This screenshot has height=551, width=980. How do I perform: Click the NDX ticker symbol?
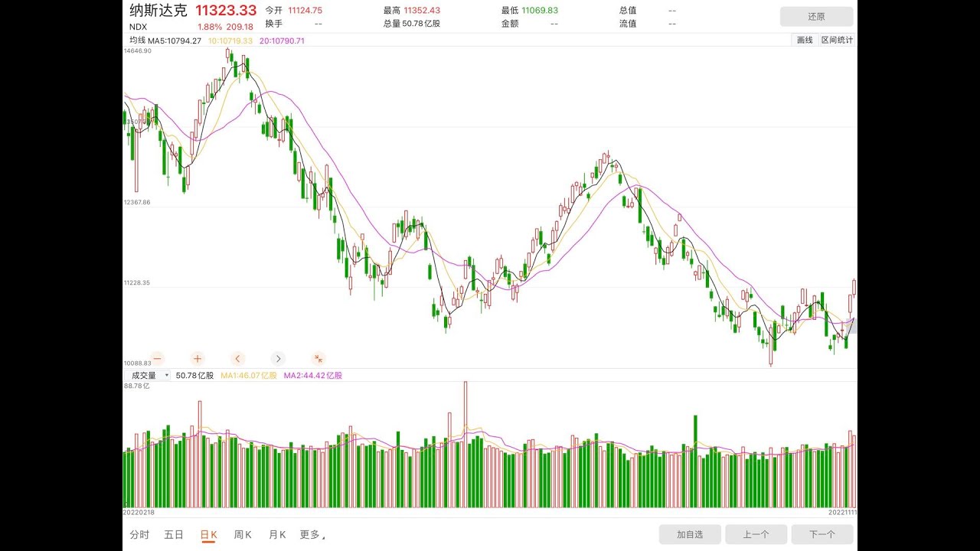(x=138, y=26)
